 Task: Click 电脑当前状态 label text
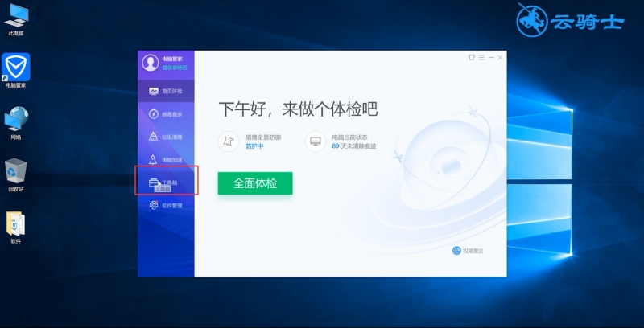[349, 137]
